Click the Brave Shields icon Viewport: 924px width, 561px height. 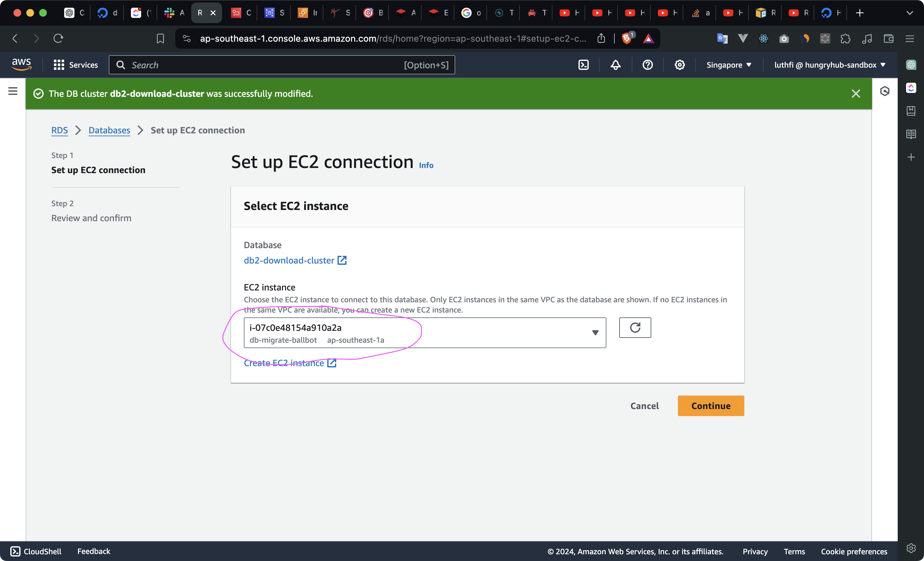tap(627, 38)
